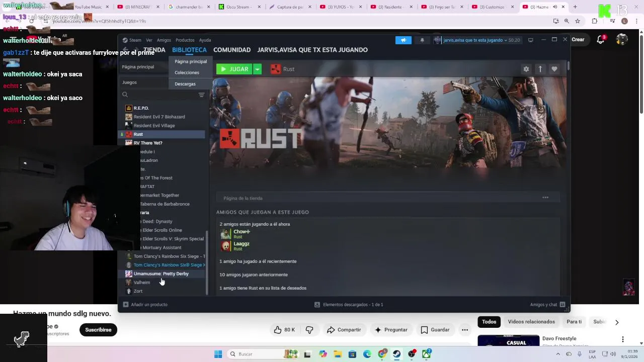
Task: Choose Página principal in Biblioteca submenu
Action: 191,61
